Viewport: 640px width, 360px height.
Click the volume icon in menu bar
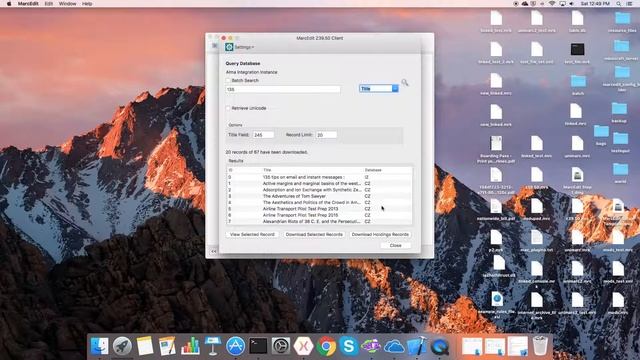[x=572, y=4]
